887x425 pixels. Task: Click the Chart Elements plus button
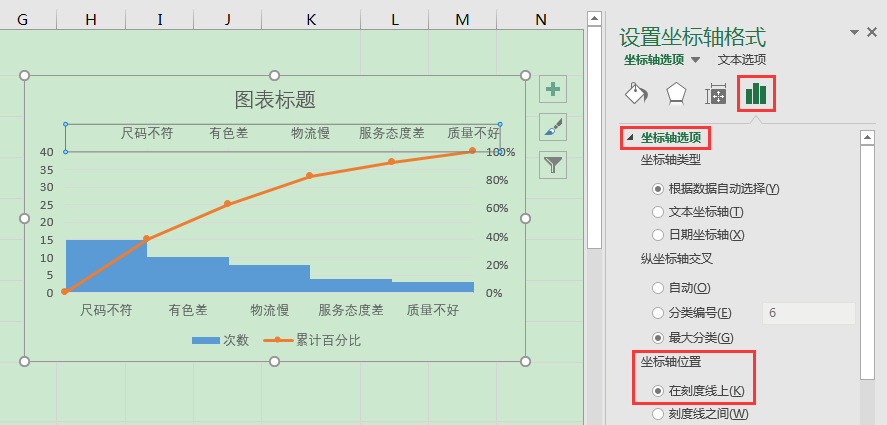point(553,89)
